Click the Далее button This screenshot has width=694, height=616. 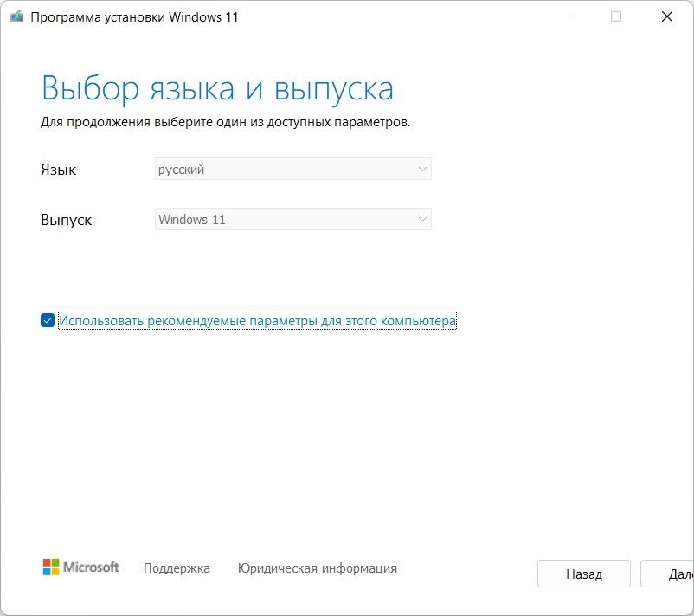(667, 574)
